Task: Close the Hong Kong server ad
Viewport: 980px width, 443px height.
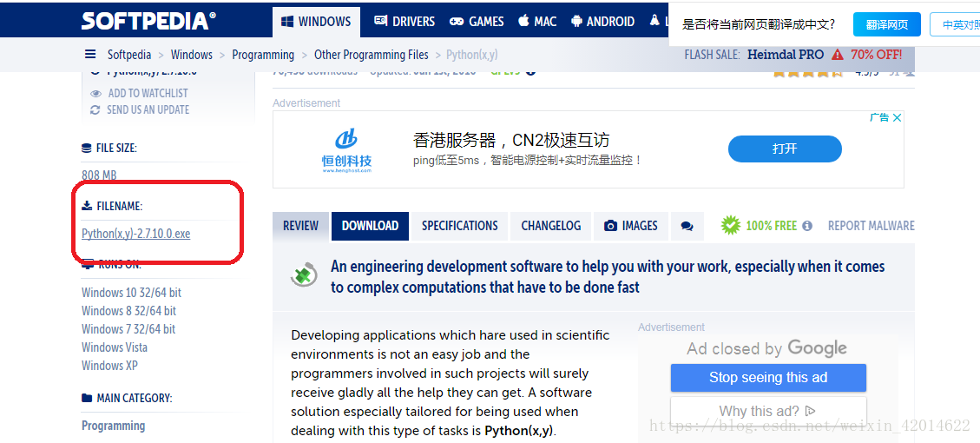Action: point(897,117)
